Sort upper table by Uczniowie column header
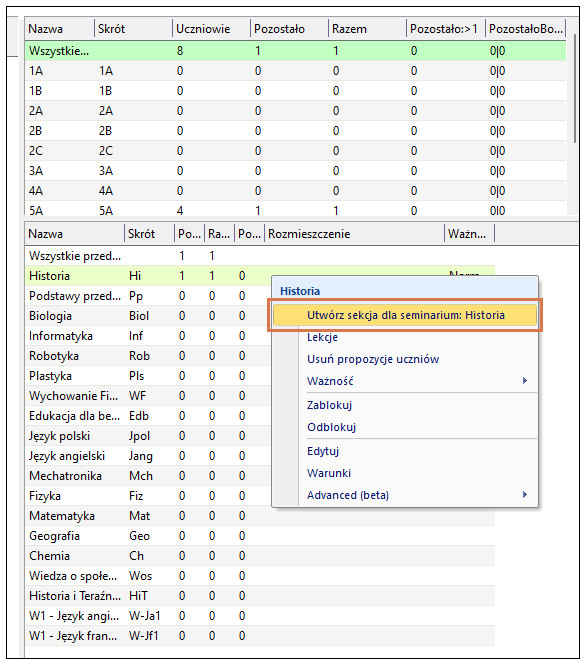This screenshot has width=586, height=665. tap(211, 29)
